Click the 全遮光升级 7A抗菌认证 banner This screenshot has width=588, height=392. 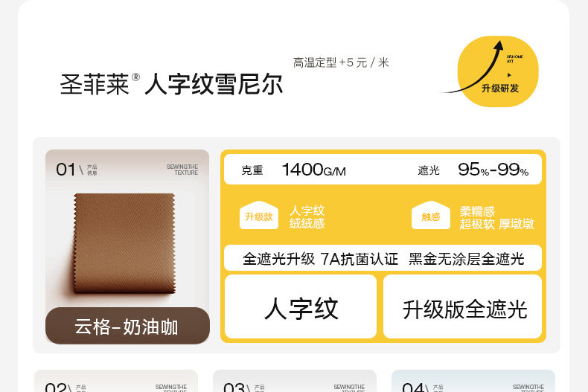[383, 258]
